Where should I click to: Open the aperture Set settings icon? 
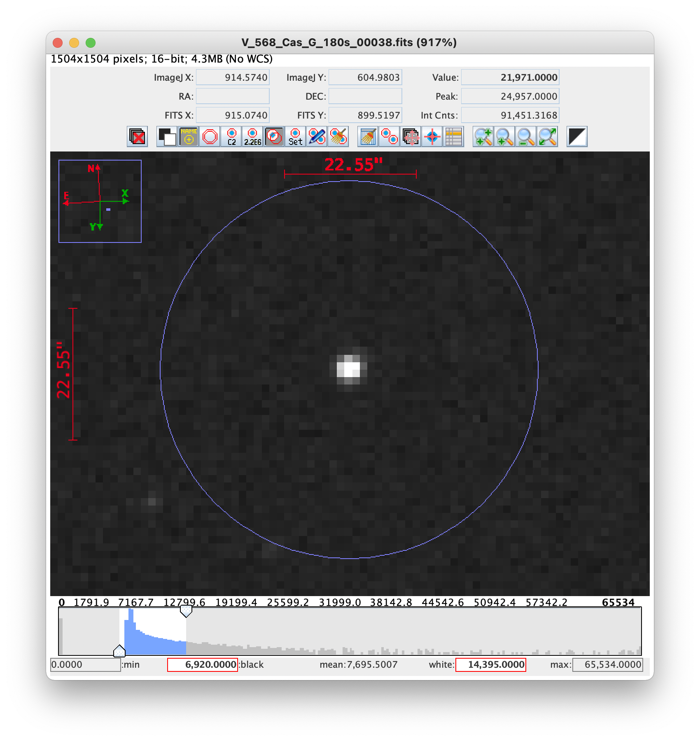click(x=295, y=137)
